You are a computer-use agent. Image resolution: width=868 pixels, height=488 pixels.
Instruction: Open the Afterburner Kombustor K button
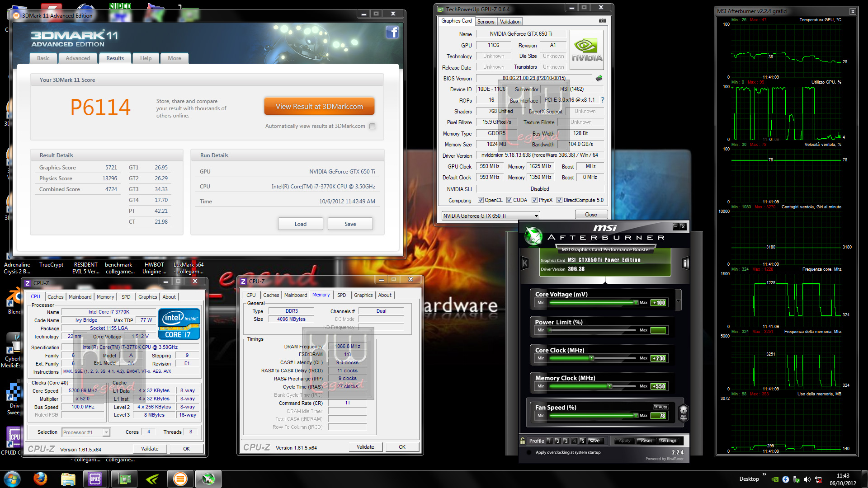[525, 263]
